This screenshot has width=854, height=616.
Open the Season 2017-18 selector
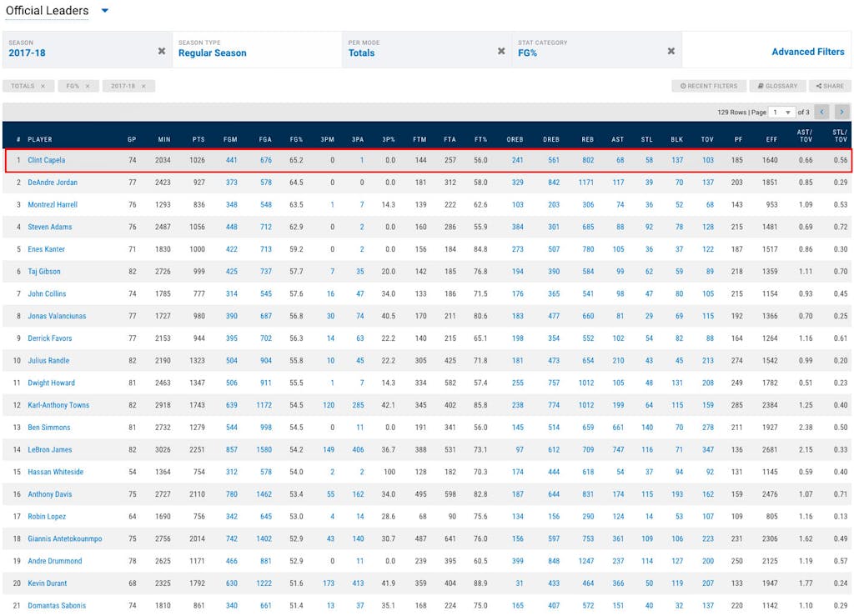click(x=87, y=49)
